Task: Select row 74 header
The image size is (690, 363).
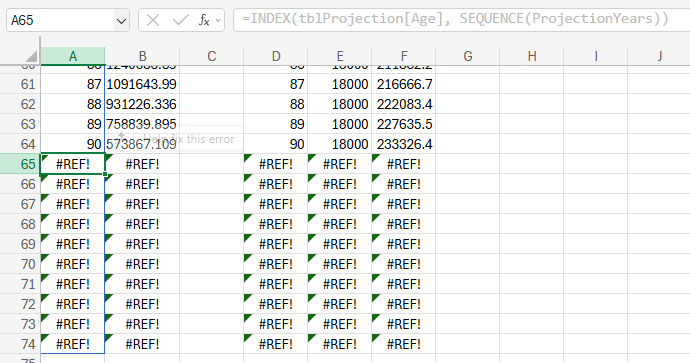Action: click(20, 344)
